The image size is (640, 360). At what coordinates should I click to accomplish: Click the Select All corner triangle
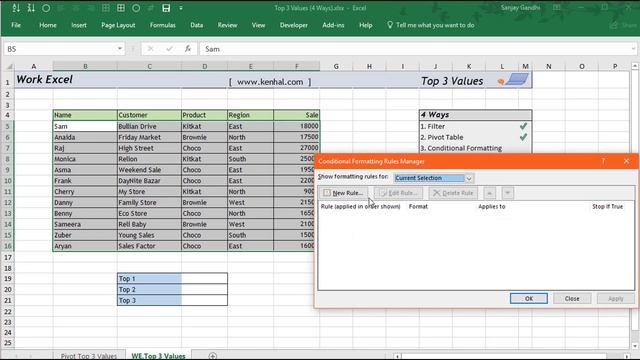(x=9, y=66)
